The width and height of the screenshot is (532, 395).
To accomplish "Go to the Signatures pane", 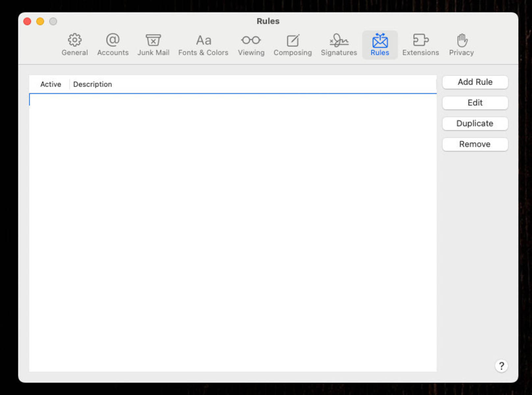I will tap(339, 45).
